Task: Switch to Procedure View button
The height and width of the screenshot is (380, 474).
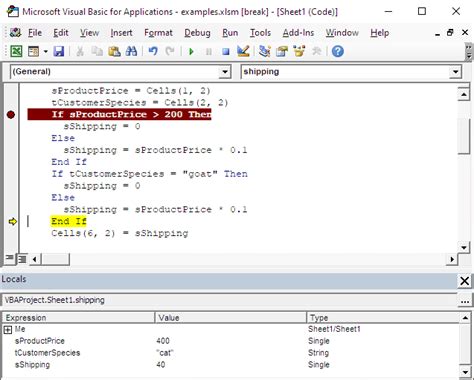Action: click(9, 258)
